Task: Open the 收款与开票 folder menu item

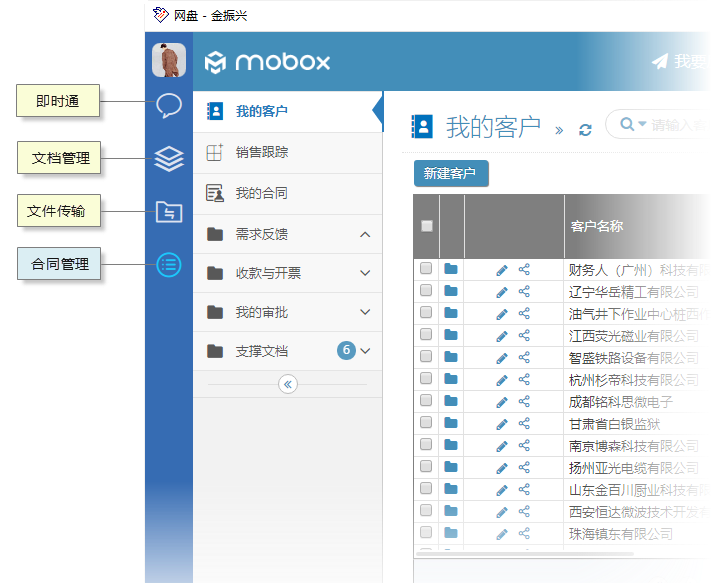Action: pos(288,273)
